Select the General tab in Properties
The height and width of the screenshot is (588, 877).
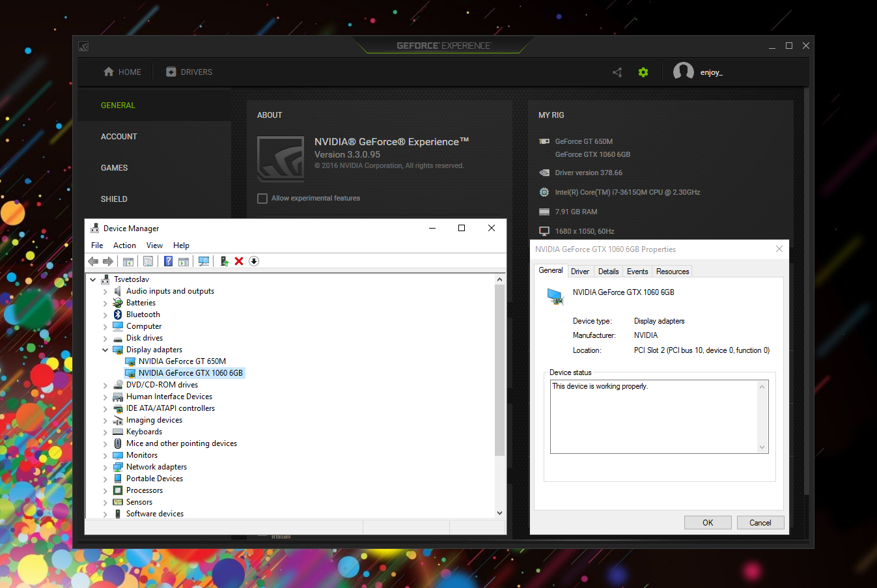click(551, 270)
